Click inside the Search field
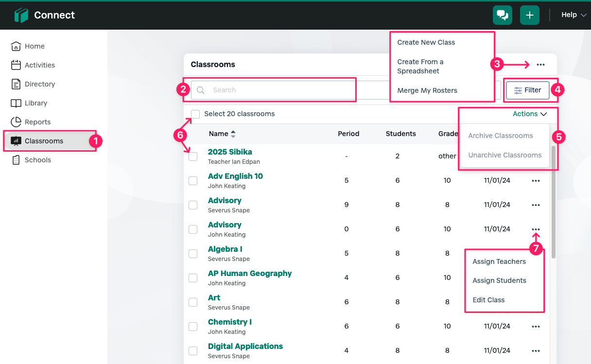This screenshot has width=591, height=364. click(273, 90)
